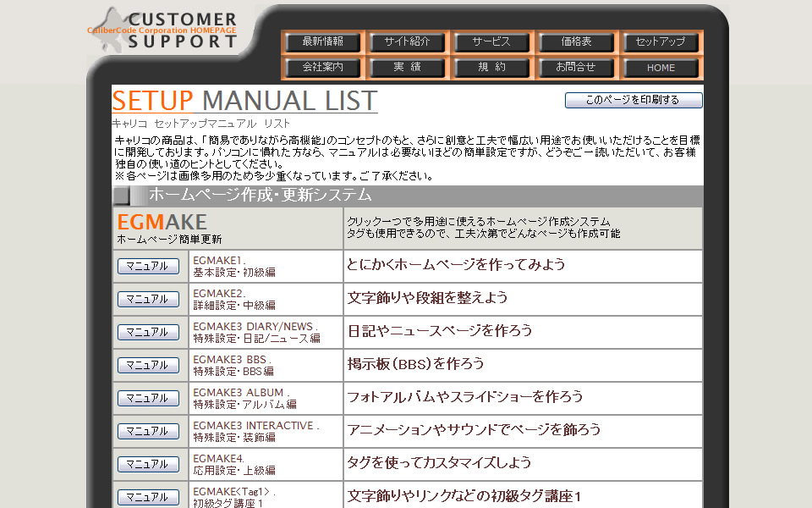812x508 pixels.
Task: Go to the お問合せ contact page
Action: pos(576,68)
